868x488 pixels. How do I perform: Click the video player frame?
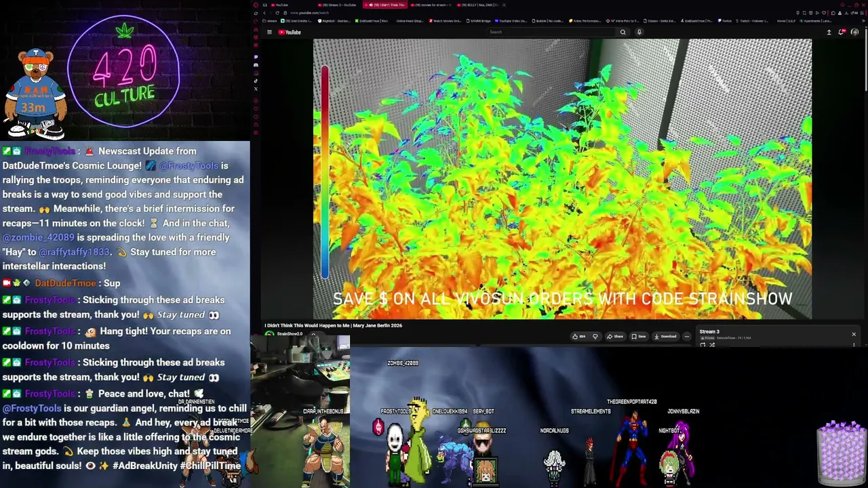tap(562, 179)
